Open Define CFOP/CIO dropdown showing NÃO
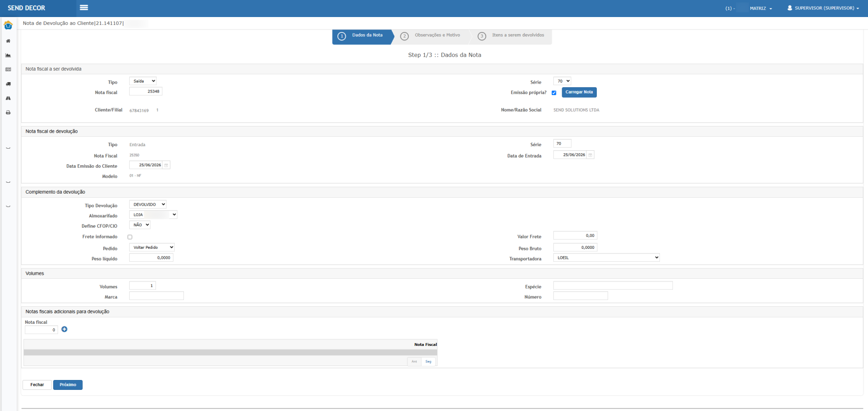 click(140, 225)
